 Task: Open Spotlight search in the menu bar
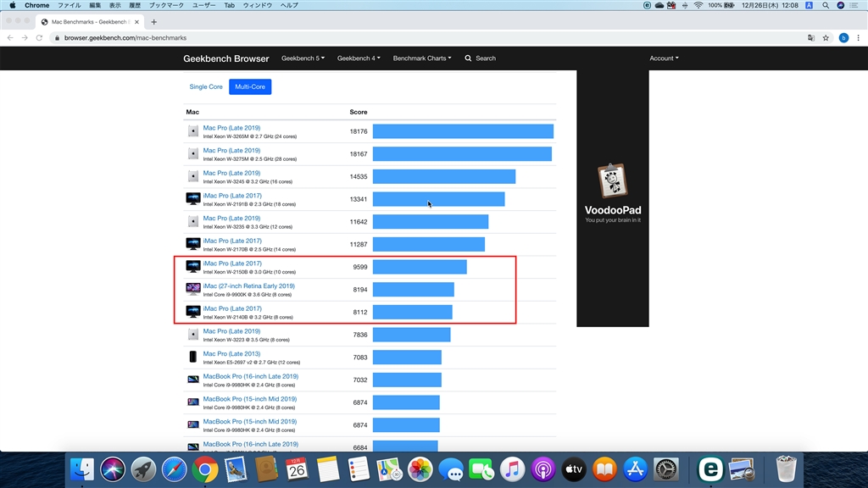(x=826, y=5)
